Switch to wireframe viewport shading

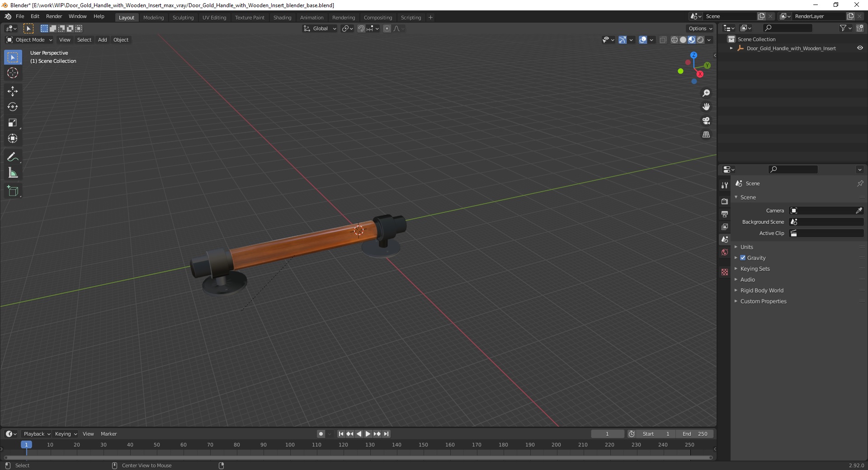click(675, 40)
